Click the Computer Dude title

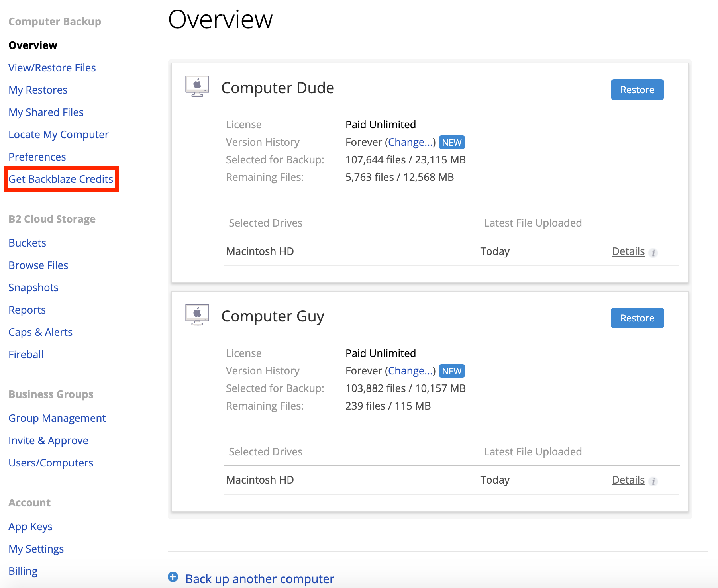pos(278,88)
